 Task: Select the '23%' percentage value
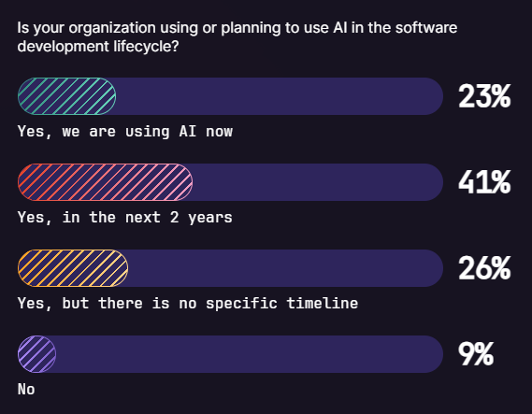(484, 96)
